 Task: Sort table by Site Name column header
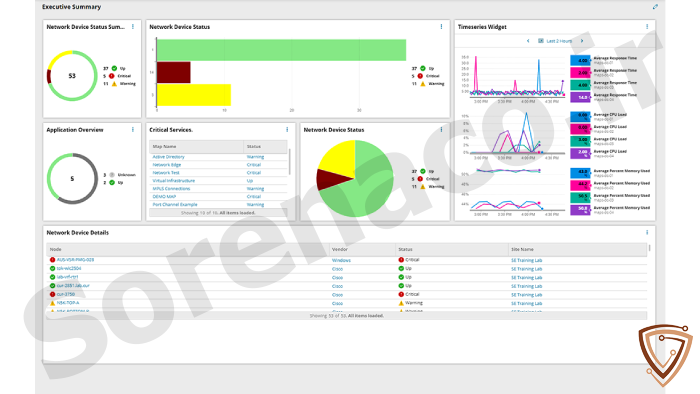point(522,249)
